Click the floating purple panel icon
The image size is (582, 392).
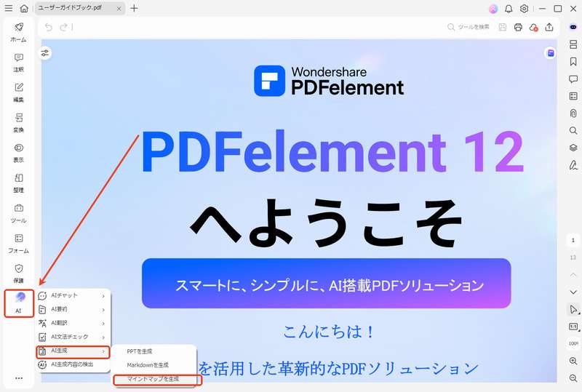[551, 53]
